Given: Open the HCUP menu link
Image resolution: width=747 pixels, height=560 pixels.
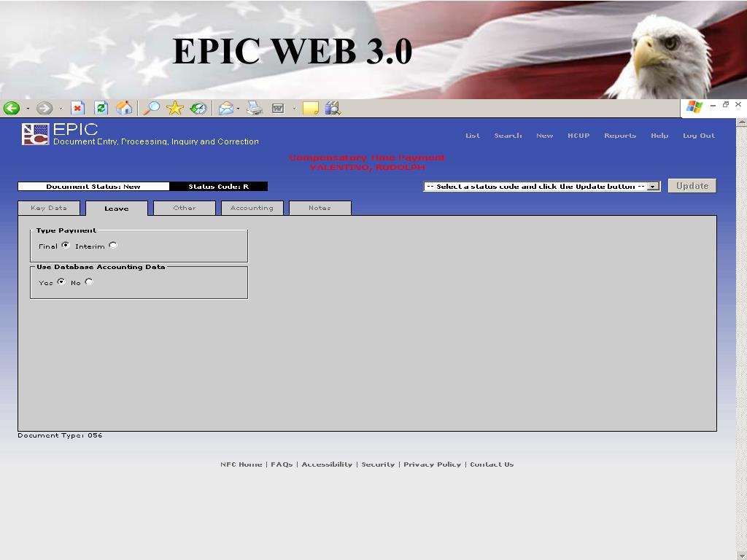Looking at the screenshot, I should (x=578, y=136).
